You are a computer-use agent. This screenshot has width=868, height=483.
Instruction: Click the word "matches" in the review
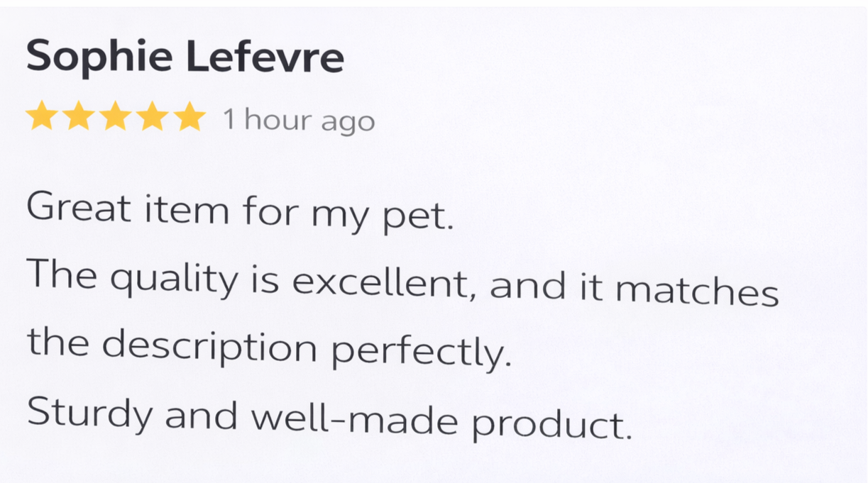click(x=697, y=289)
